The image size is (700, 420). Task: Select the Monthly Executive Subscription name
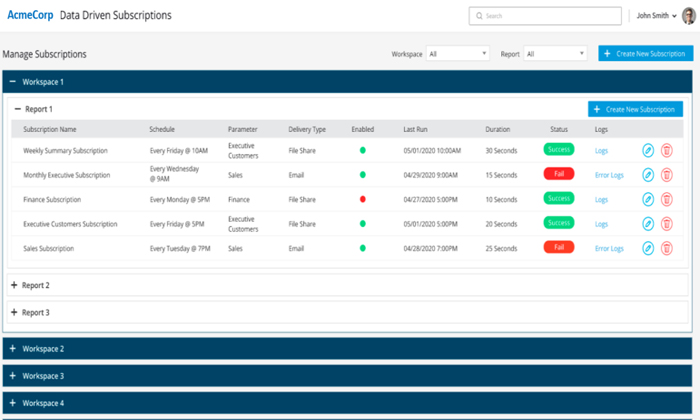[67, 175]
